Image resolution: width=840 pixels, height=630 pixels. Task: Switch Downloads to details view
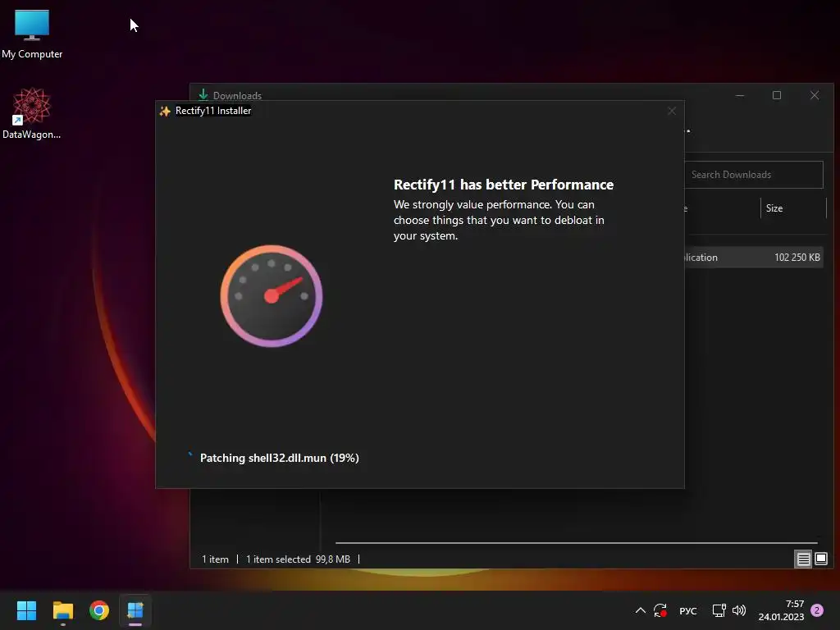[x=803, y=559]
